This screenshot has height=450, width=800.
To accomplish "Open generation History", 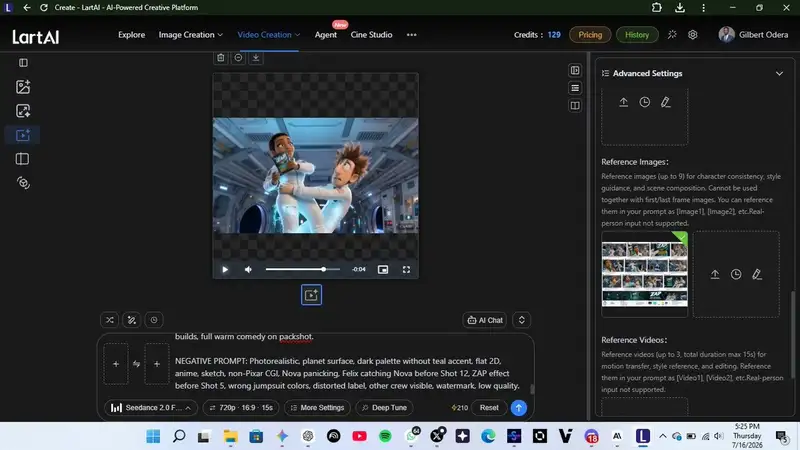I will click(x=637, y=35).
